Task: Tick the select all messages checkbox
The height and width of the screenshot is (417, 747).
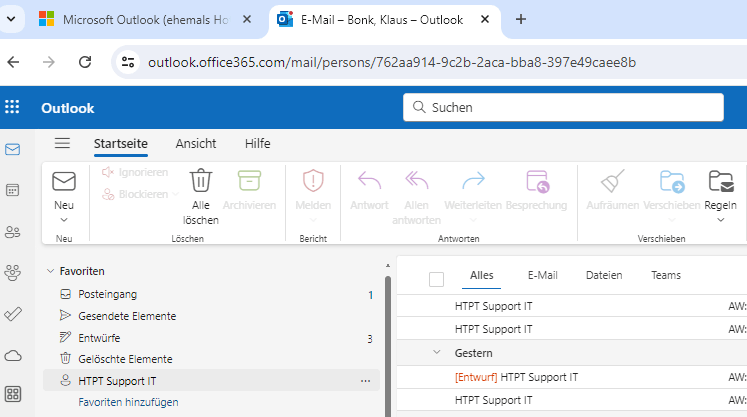Action: pyautogui.click(x=436, y=279)
